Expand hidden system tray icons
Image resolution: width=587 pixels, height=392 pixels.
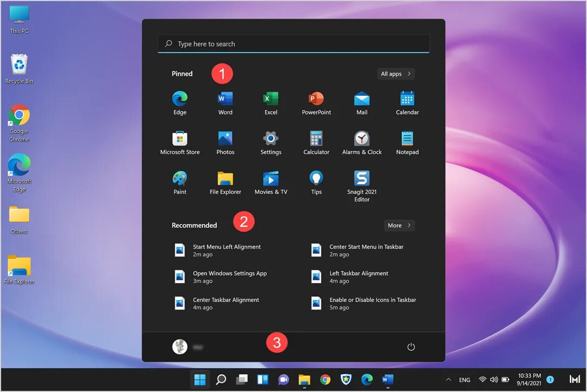point(448,380)
